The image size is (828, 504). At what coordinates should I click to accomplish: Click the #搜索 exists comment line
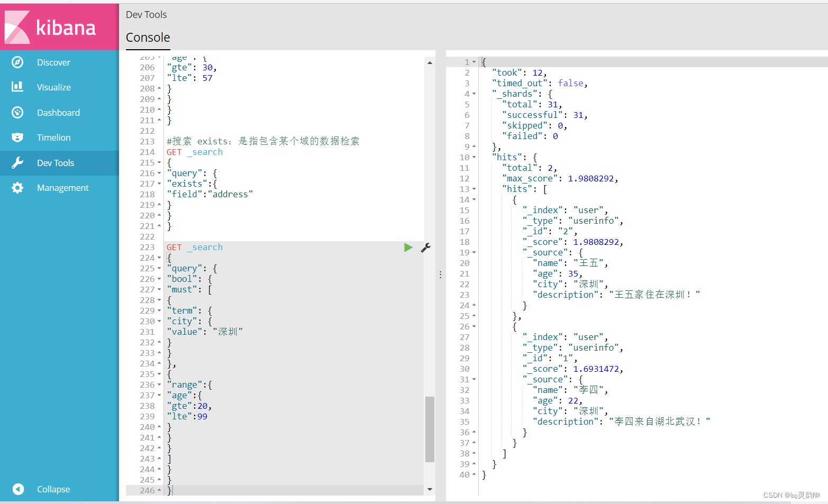click(x=263, y=141)
